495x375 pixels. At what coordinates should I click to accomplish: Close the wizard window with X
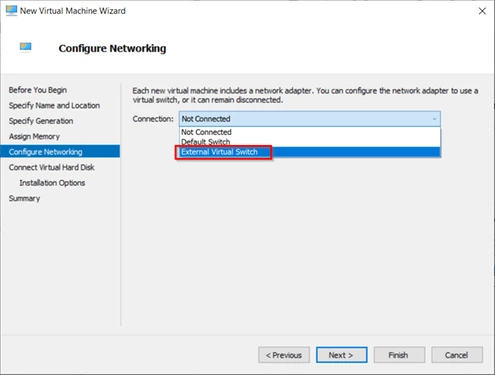tap(482, 11)
